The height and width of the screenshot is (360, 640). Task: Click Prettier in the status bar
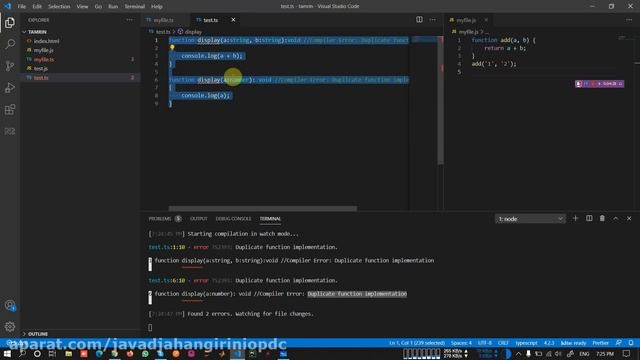point(600,343)
